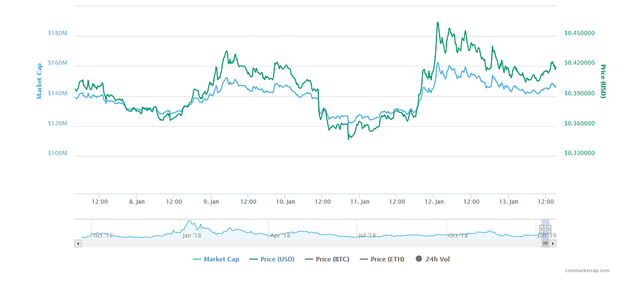Click navigator at Apr '18 label
The height and width of the screenshot is (282, 644).
coord(280,235)
